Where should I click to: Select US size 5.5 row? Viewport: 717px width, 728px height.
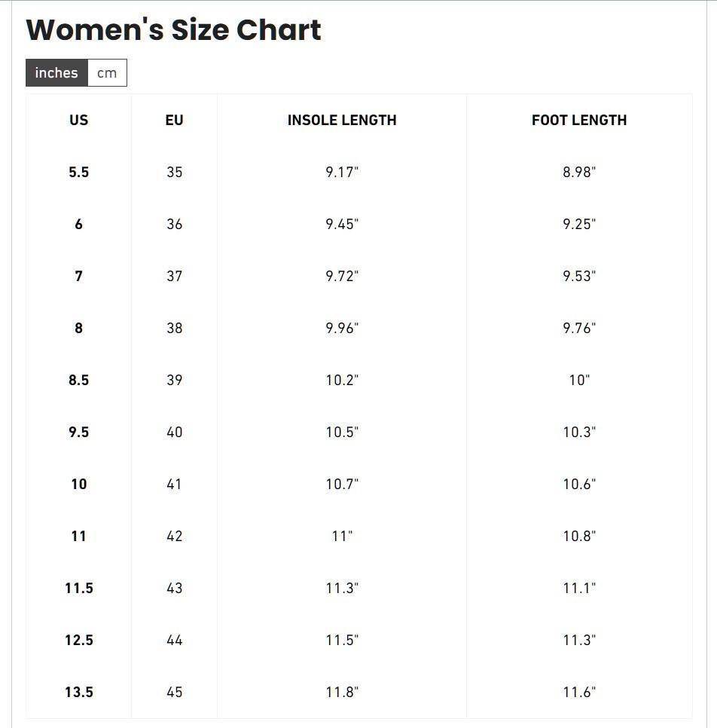(x=358, y=173)
